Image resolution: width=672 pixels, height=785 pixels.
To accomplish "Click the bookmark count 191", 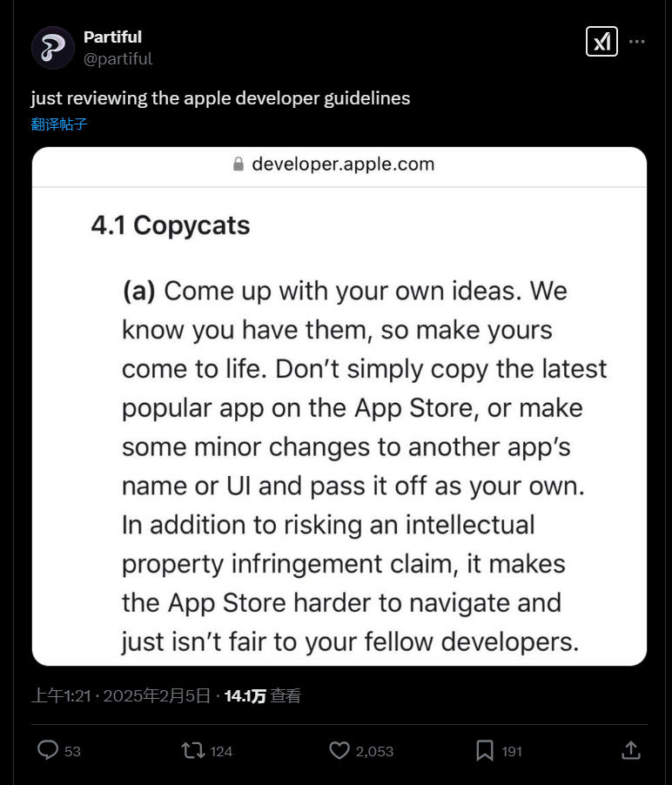I will tap(512, 751).
